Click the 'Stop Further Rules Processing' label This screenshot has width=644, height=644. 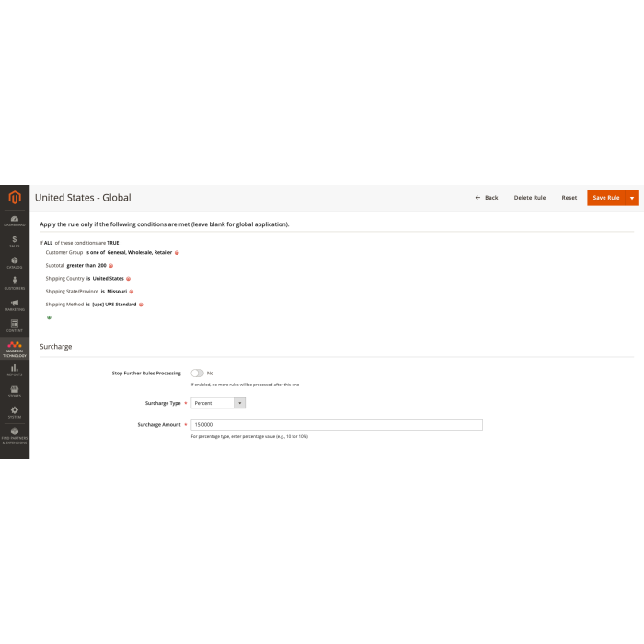click(146, 373)
